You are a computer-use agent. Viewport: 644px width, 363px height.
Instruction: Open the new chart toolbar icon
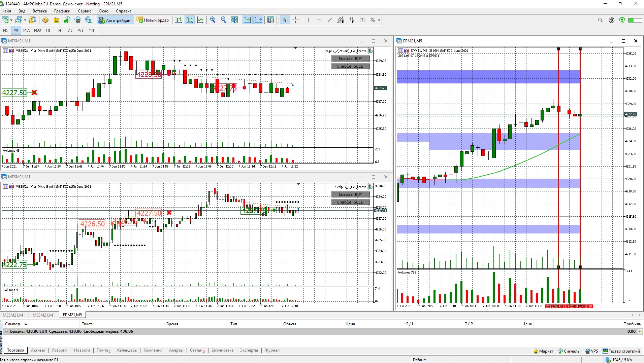(x=5, y=20)
